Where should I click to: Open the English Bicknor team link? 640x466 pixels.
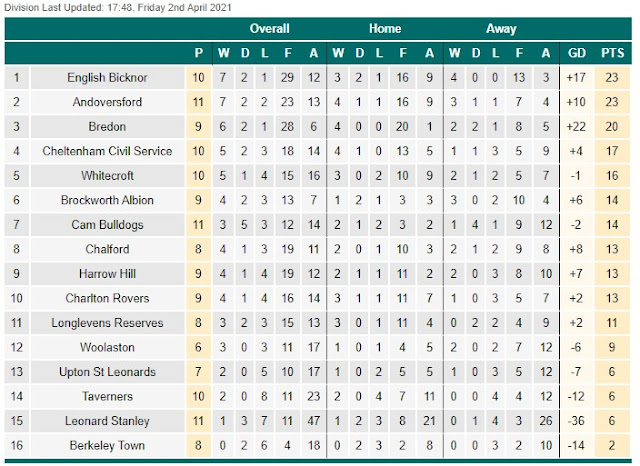(x=107, y=78)
